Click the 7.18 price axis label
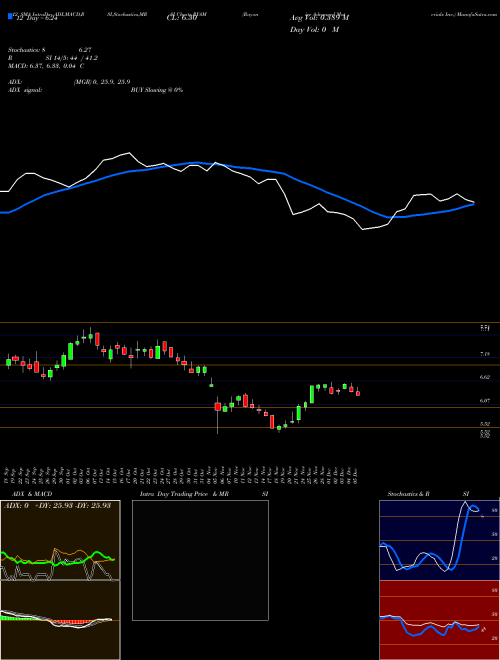The width and height of the screenshot is (500, 660). pos(485,354)
